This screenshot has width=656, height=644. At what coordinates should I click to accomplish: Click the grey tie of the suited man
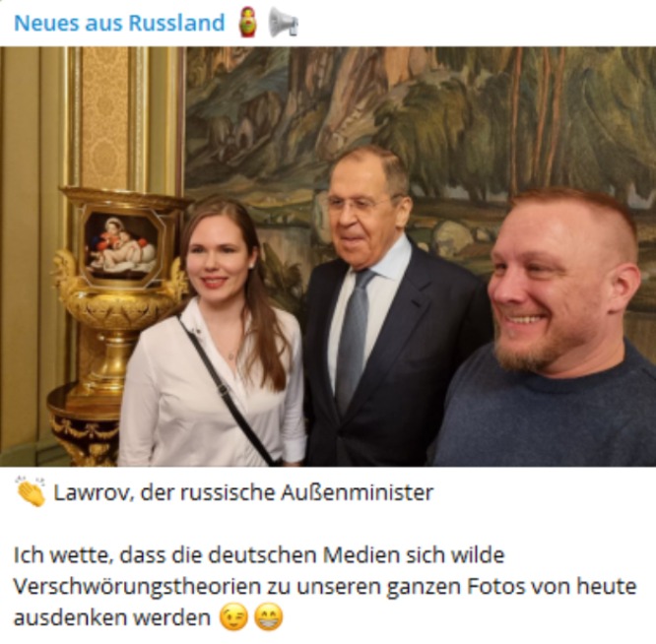coord(354,339)
